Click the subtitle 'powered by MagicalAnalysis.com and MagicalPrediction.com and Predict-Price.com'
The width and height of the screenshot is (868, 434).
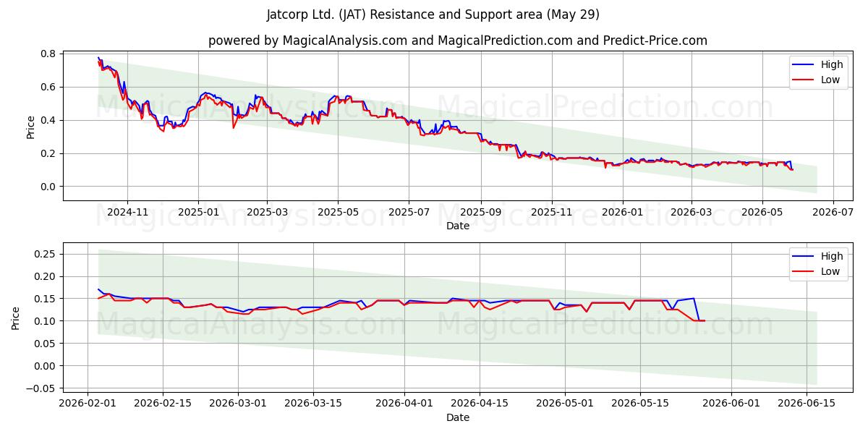click(x=458, y=41)
